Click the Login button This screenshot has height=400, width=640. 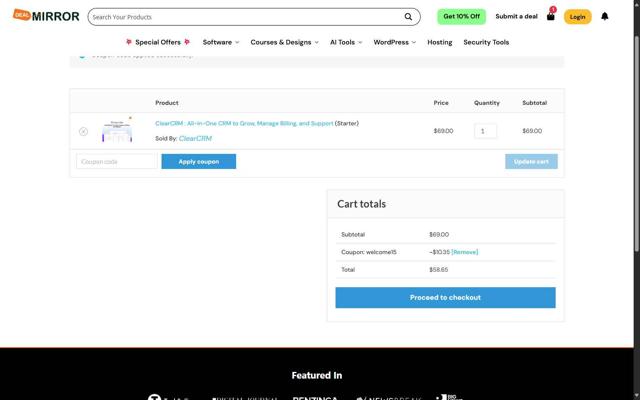577,17
